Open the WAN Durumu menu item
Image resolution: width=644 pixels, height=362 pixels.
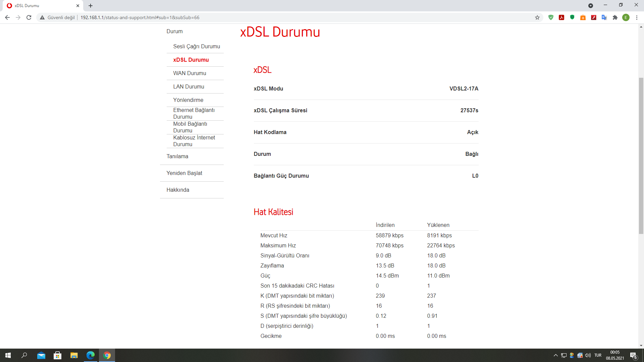pyautogui.click(x=190, y=73)
